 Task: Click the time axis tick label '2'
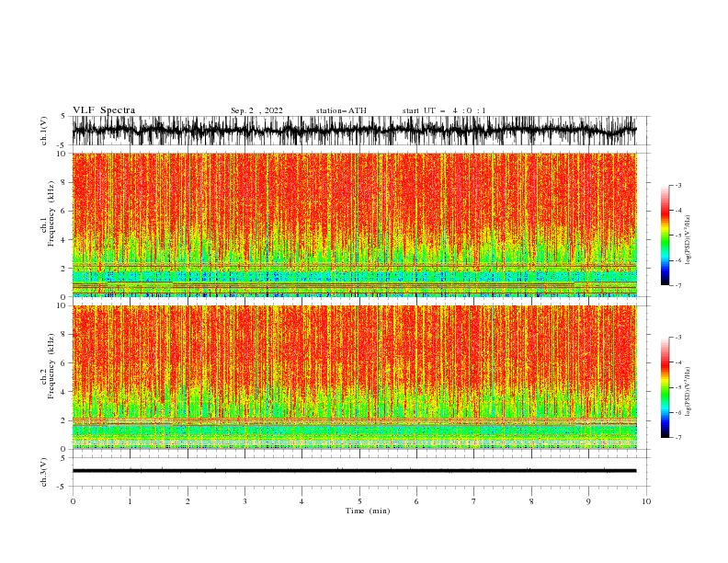[x=188, y=501]
